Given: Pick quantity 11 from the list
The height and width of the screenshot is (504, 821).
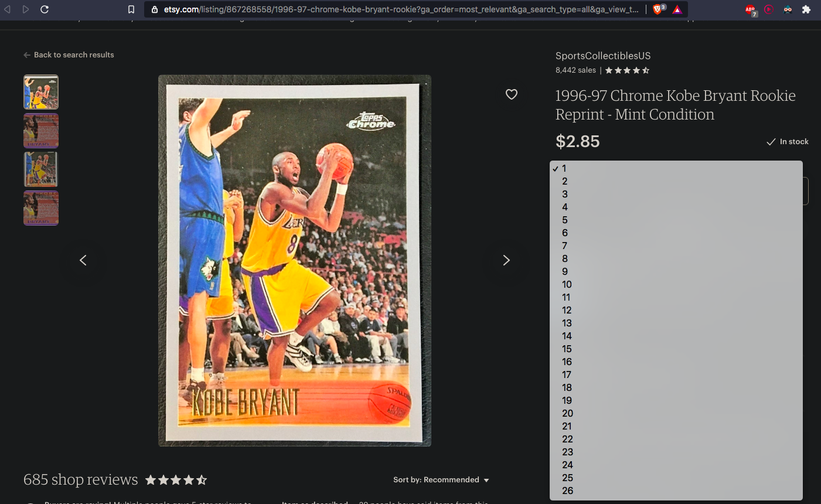Looking at the screenshot, I should 676,297.
